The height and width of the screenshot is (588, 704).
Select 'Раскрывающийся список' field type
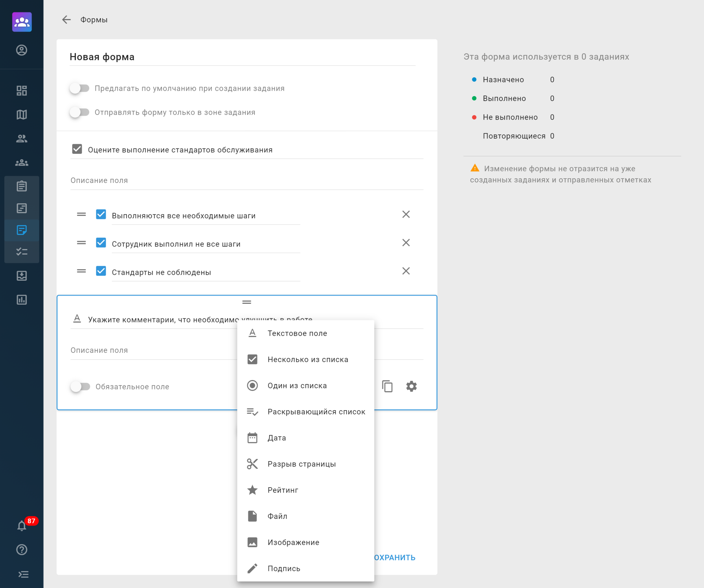[x=306, y=412]
